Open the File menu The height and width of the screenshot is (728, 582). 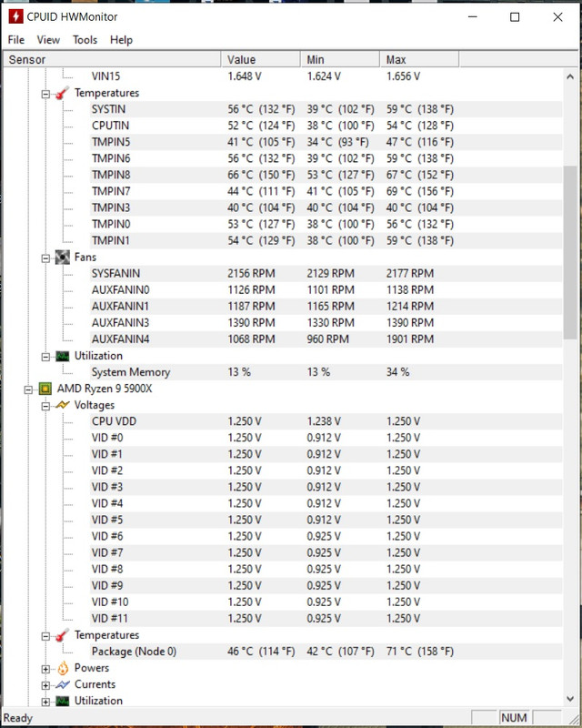point(16,40)
